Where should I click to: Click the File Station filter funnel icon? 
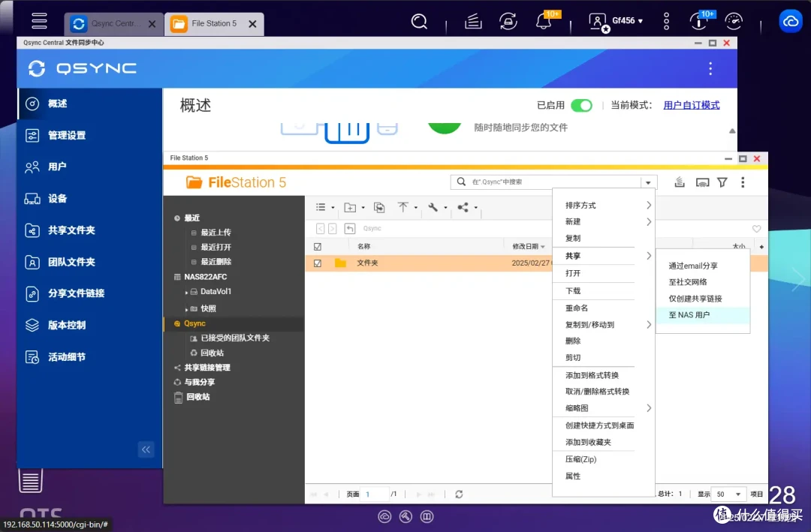[x=722, y=182]
